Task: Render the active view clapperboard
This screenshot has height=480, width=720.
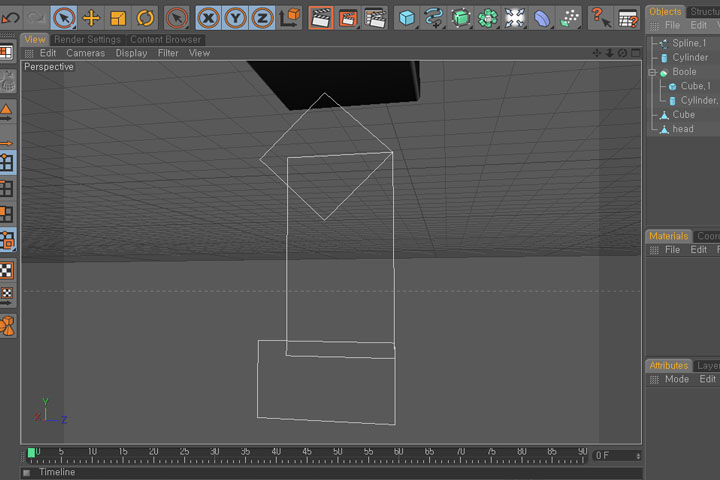Action: (x=321, y=18)
